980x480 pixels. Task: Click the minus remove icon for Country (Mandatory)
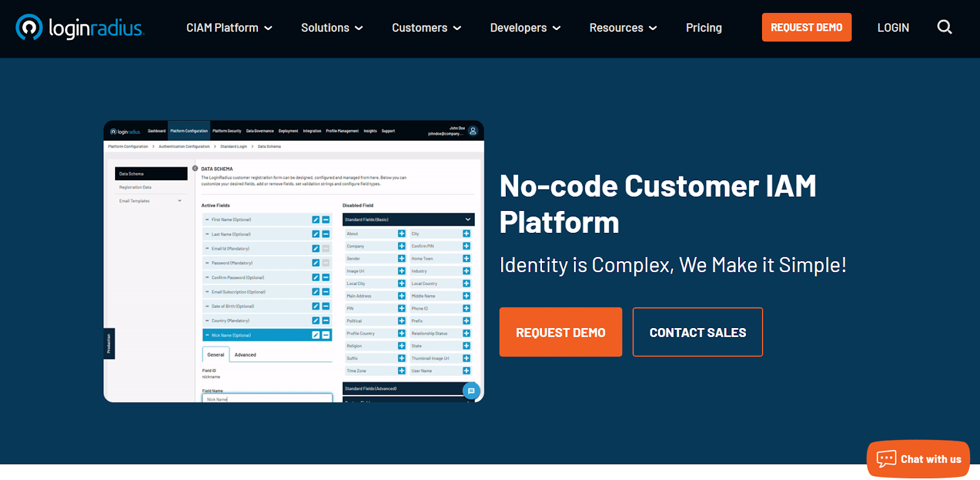(x=326, y=321)
